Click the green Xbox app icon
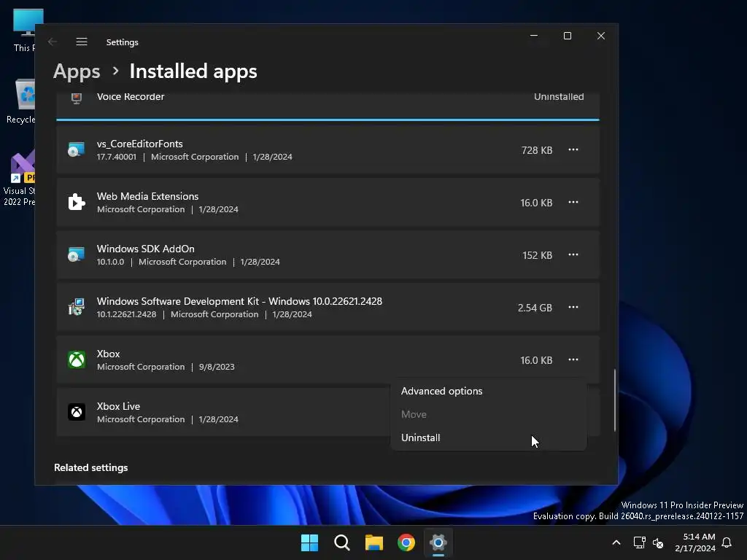Screen dimensions: 747x560 pyautogui.click(x=76, y=359)
